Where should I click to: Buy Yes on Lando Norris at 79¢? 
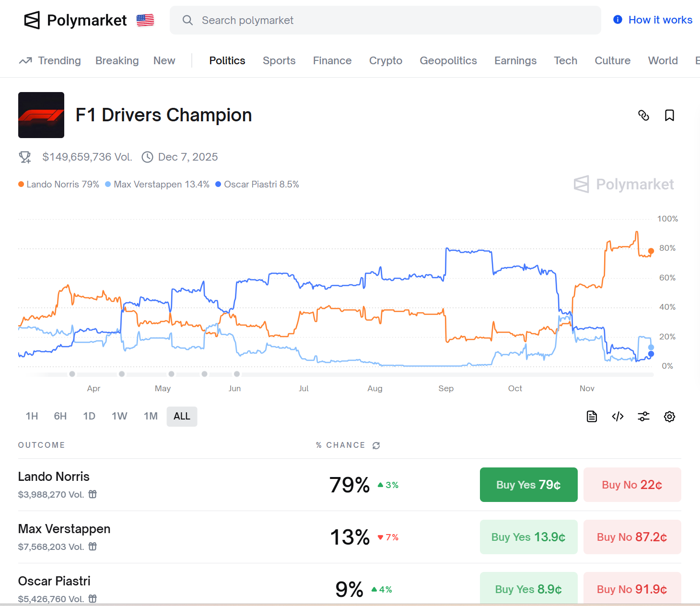click(x=528, y=485)
